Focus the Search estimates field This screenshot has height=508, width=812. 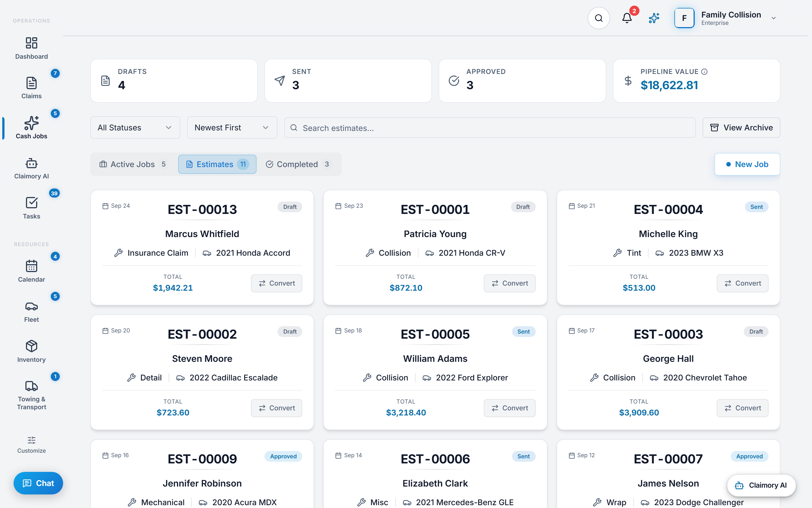[490, 128]
